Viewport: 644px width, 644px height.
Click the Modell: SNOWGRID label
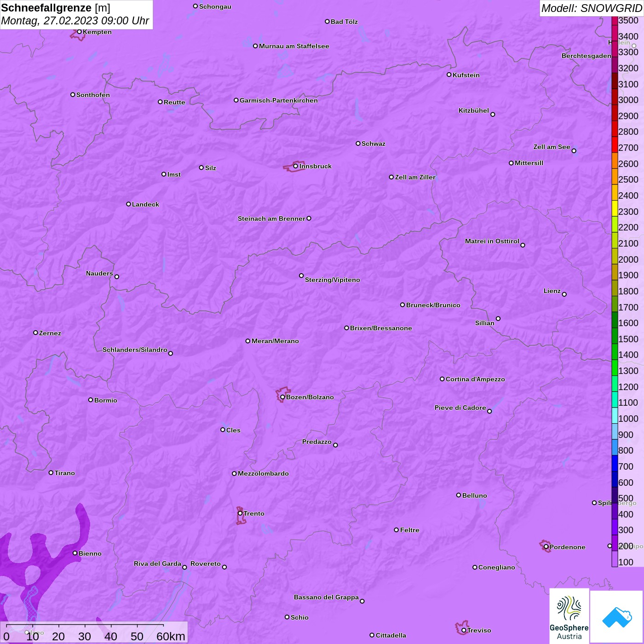point(592,8)
